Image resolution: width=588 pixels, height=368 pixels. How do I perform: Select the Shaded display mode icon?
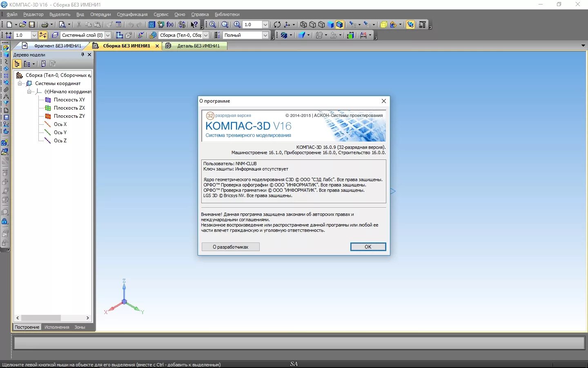[x=330, y=25]
